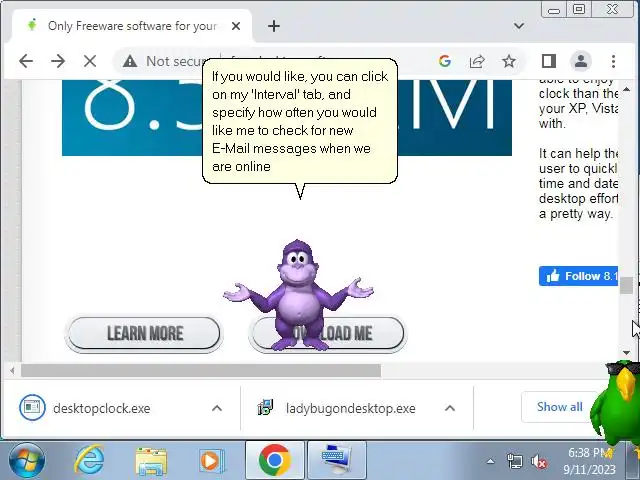Open Windows Media Player from taskbar

click(212, 461)
